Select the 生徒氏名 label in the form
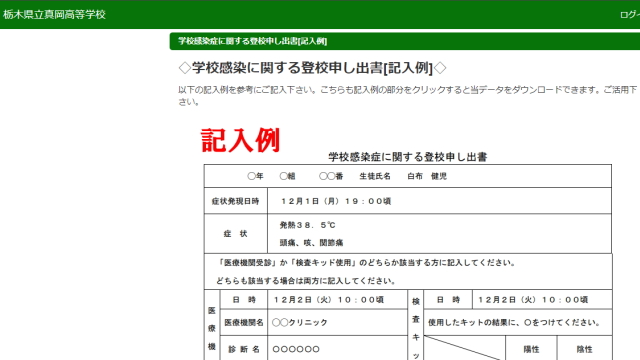Image resolution: width=640 pixels, height=360 pixels. point(375,176)
